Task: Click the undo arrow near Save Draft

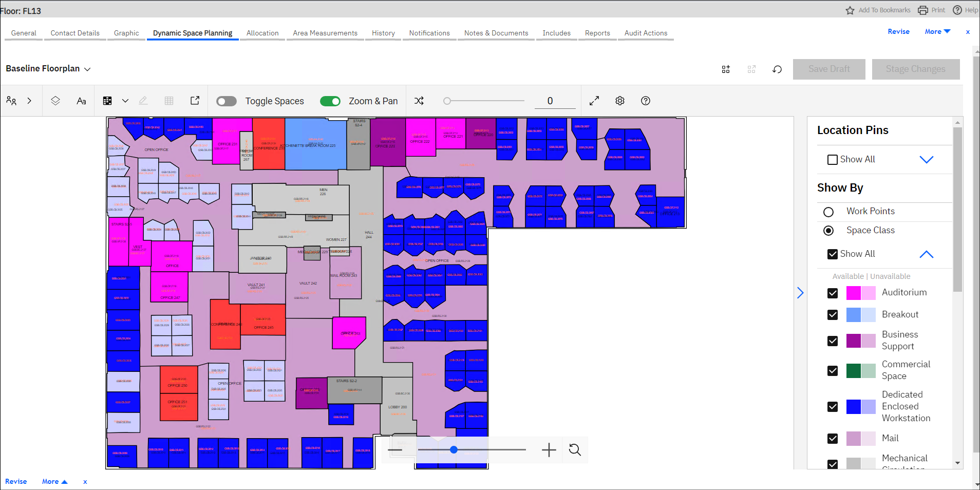Action: pyautogui.click(x=777, y=69)
